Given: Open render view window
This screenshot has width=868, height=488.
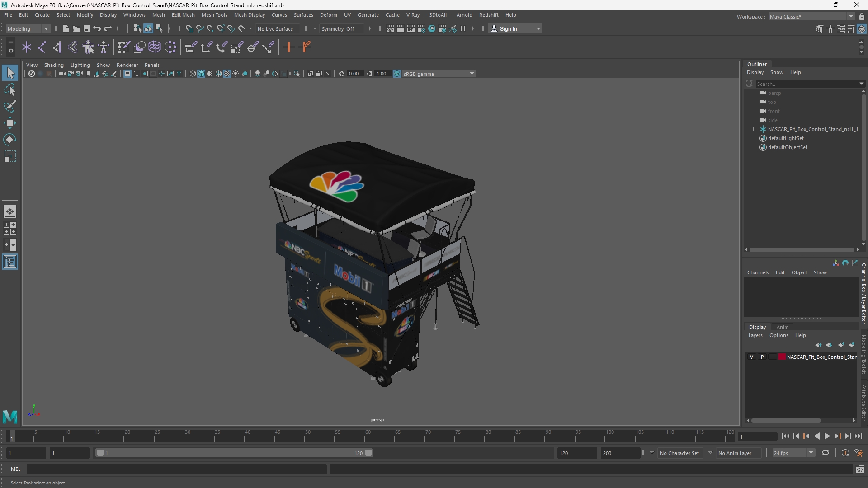Looking at the screenshot, I should [390, 28].
